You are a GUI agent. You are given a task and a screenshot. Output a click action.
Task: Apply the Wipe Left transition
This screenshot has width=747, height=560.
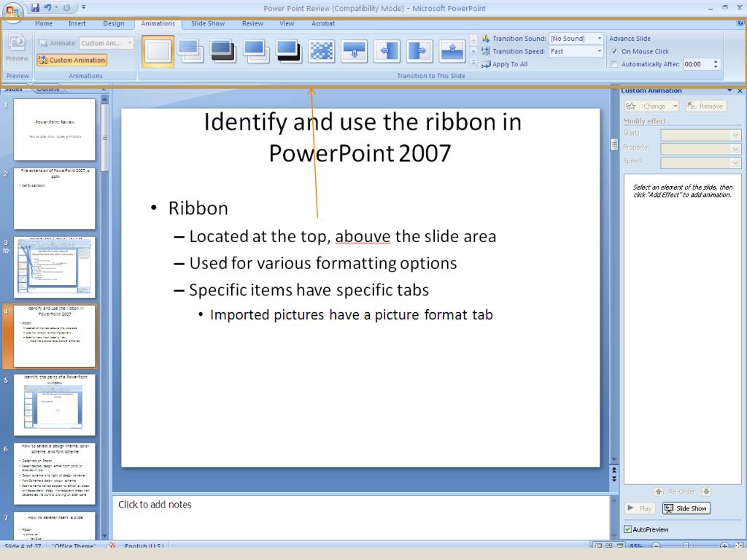(x=387, y=51)
